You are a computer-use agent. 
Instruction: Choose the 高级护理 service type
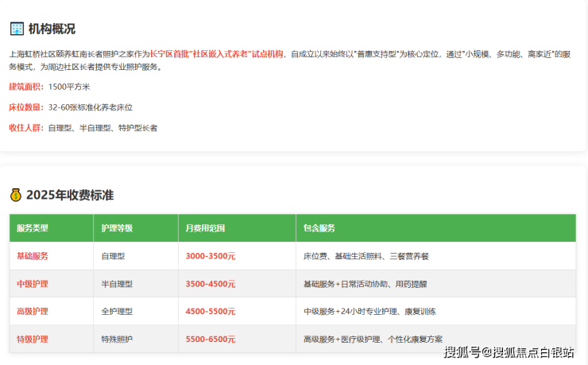pos(33,311)
